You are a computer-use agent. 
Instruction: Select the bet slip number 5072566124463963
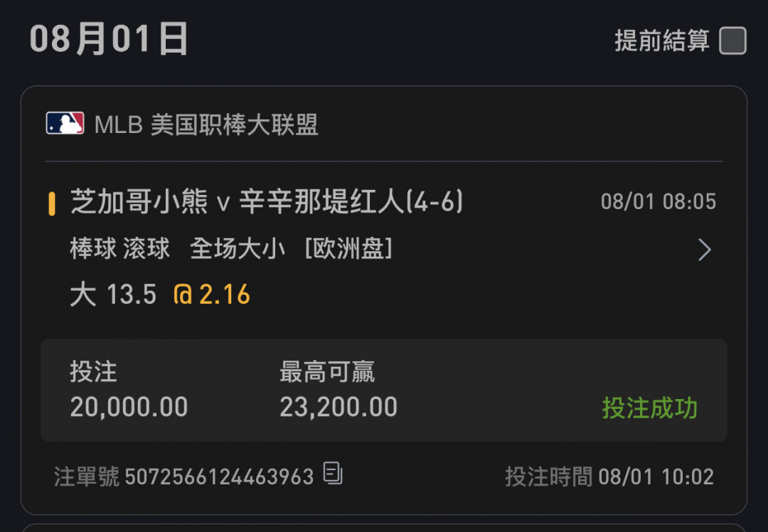[219, 477]
